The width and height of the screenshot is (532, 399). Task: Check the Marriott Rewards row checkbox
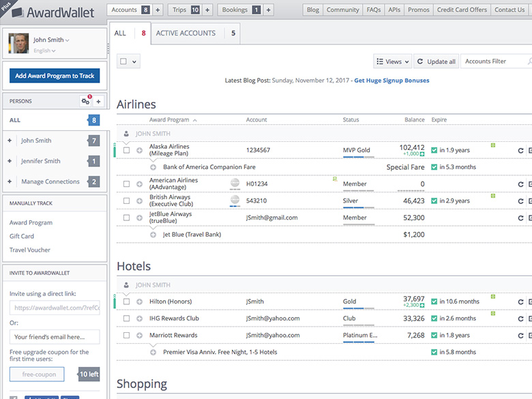127,335
